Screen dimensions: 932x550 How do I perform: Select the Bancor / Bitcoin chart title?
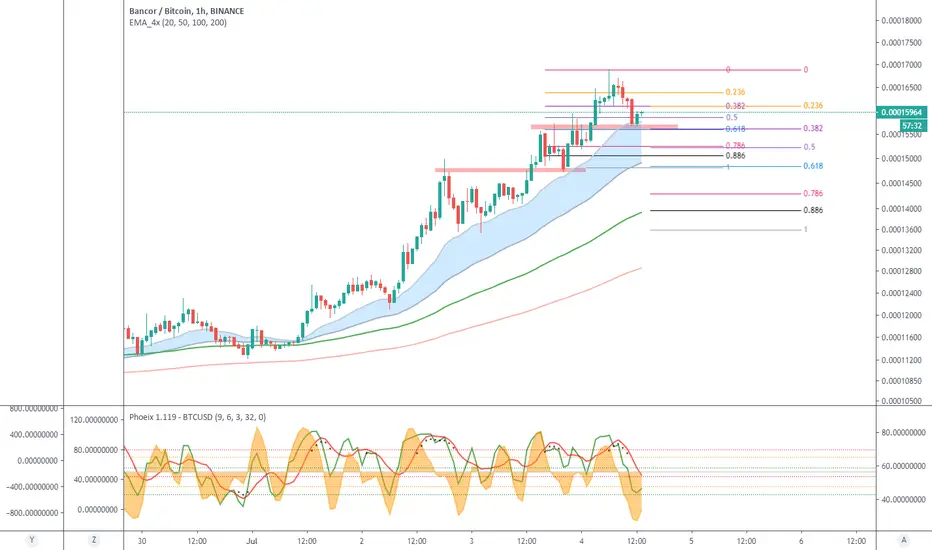tap(186, 11)
